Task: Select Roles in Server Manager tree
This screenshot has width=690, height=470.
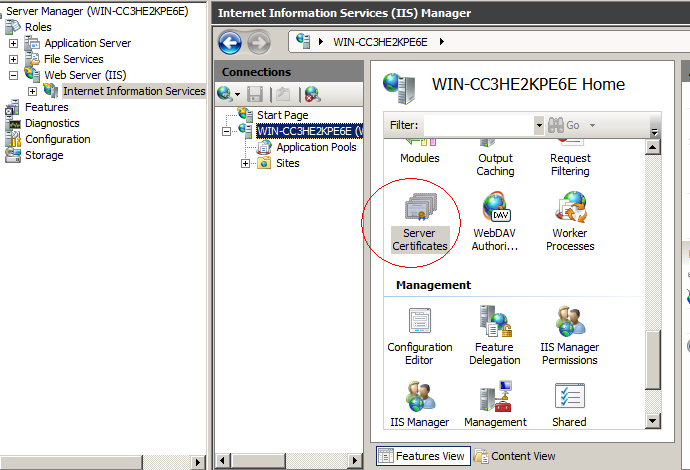Action: [38, 27]
